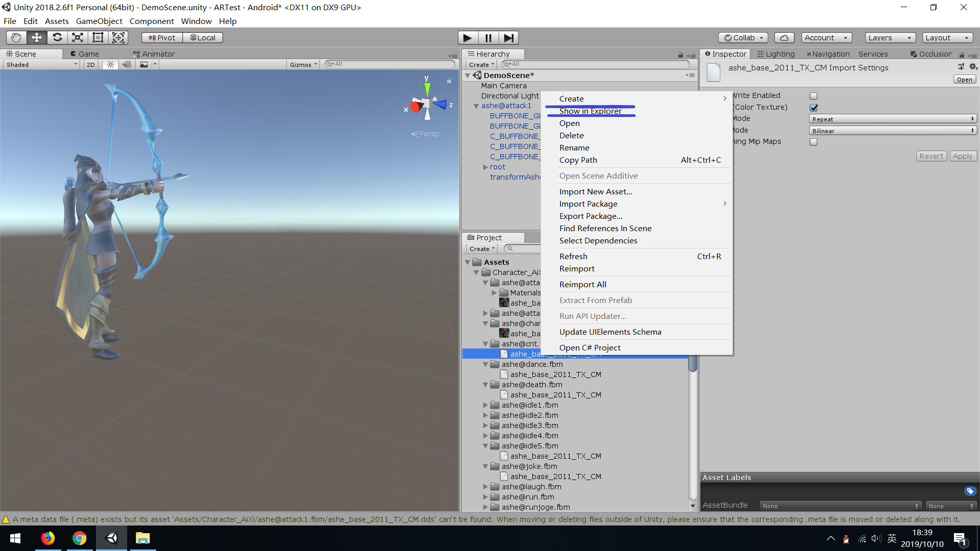The image size is (980, 551).
Task: Select the Rect transform tool
Action: click(x=97, y=37)
